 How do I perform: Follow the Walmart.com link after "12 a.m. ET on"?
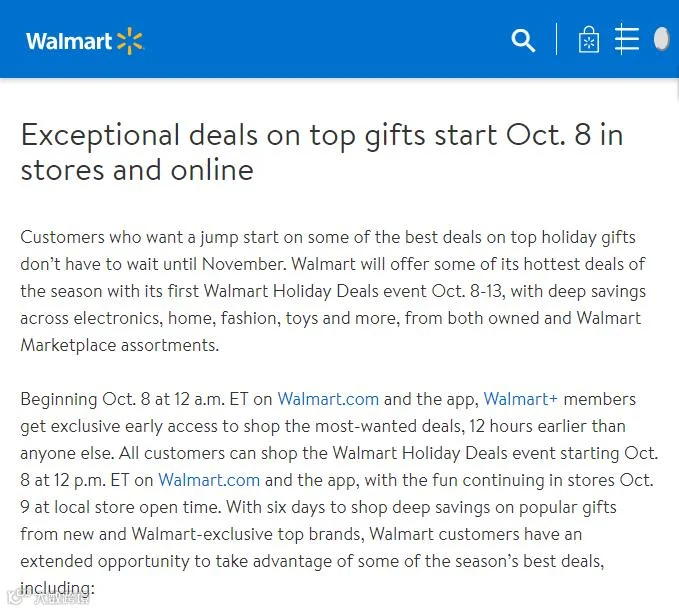click(328, 399)
